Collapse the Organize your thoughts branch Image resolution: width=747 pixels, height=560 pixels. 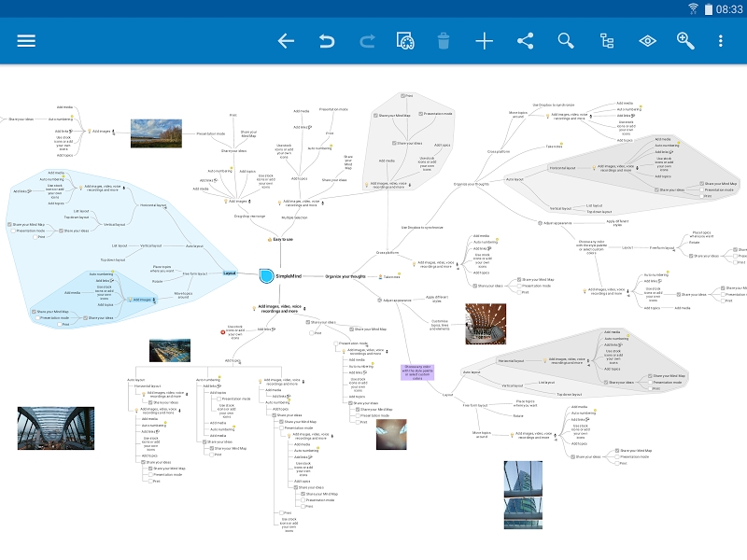[x=345, y=276]
